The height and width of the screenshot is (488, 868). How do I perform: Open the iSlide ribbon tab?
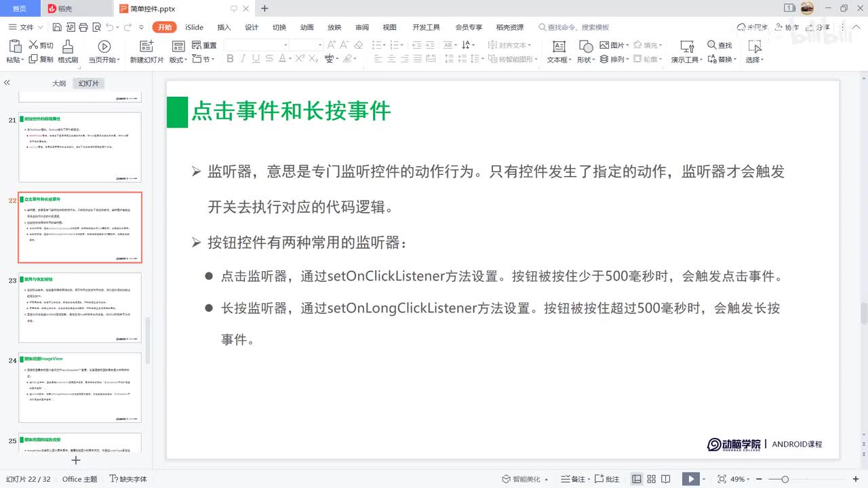[195, 27]
